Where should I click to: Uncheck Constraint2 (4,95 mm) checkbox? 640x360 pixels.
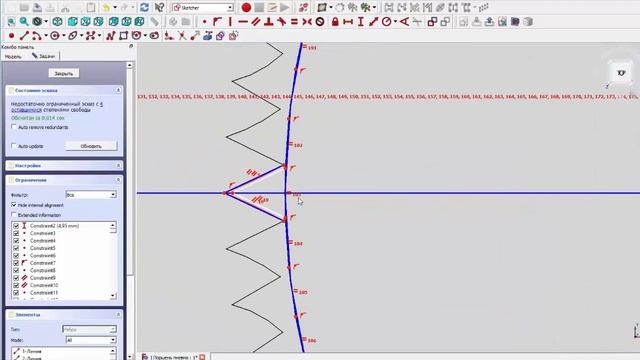(16, 226)
